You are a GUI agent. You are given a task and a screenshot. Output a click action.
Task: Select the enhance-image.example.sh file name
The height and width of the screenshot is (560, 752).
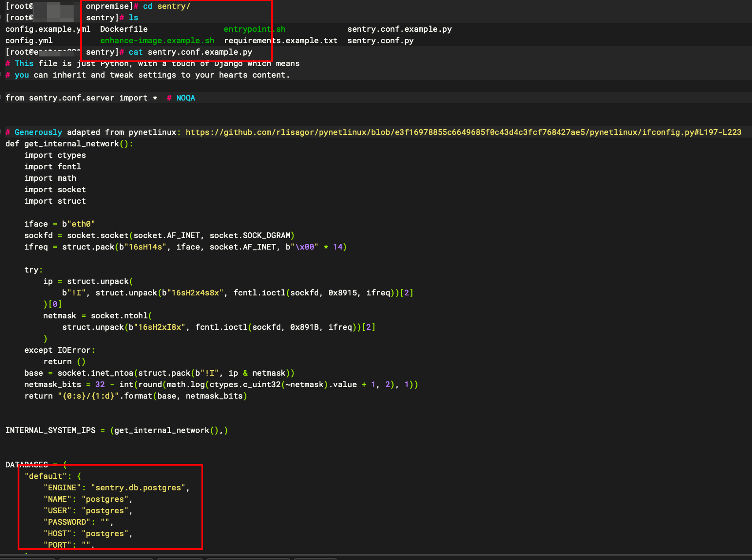coord(157,41)
